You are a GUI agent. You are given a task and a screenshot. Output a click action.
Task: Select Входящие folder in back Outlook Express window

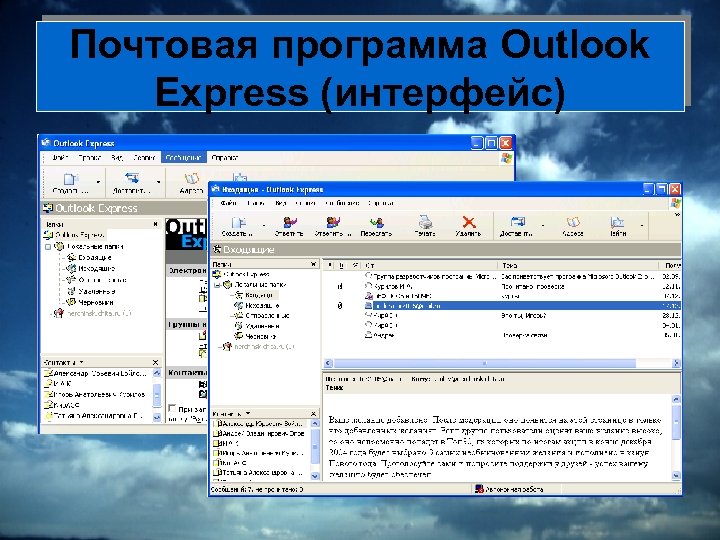coord(95,257)
